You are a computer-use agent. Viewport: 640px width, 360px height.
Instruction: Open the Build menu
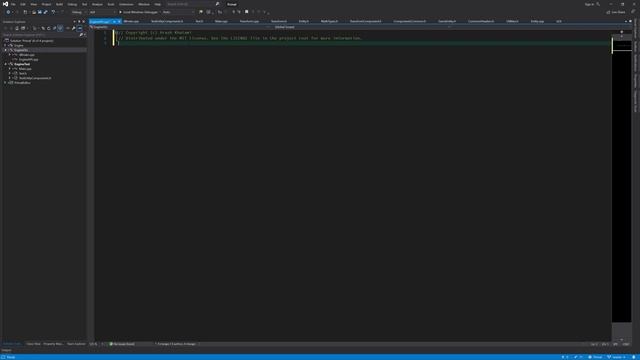point(59,4)
